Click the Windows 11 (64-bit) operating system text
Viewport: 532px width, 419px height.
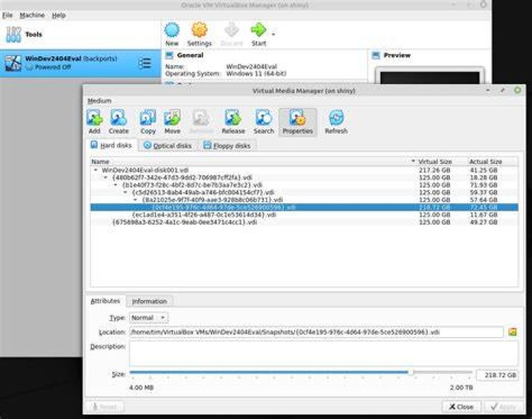coord(256,74)
